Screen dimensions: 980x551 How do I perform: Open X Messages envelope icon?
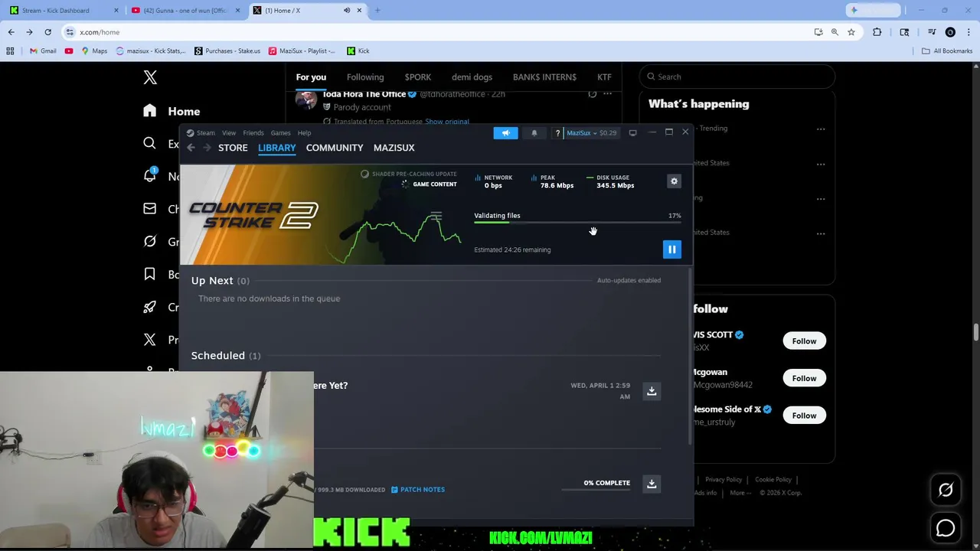point(150,208)
